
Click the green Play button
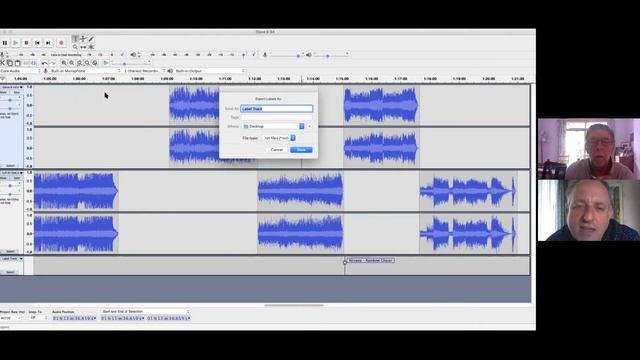point(16,43)
